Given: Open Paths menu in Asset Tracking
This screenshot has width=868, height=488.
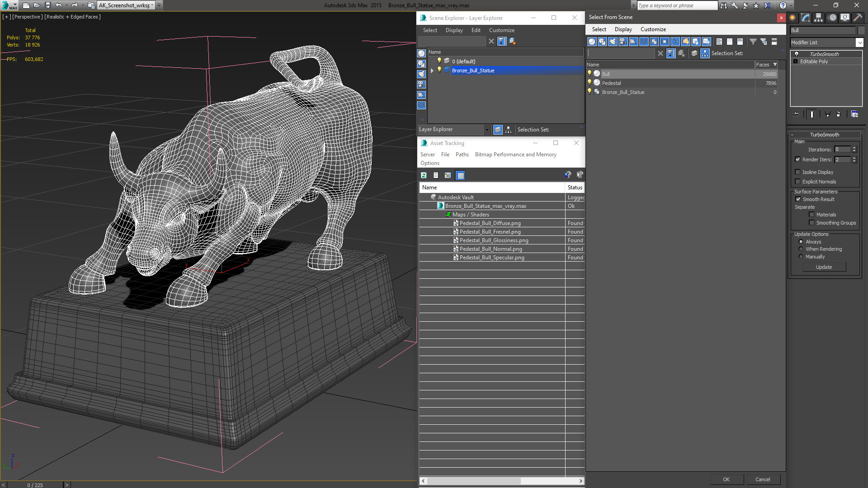Looking at the screenshot, I should pyautogui.click(x=462, y=155).
